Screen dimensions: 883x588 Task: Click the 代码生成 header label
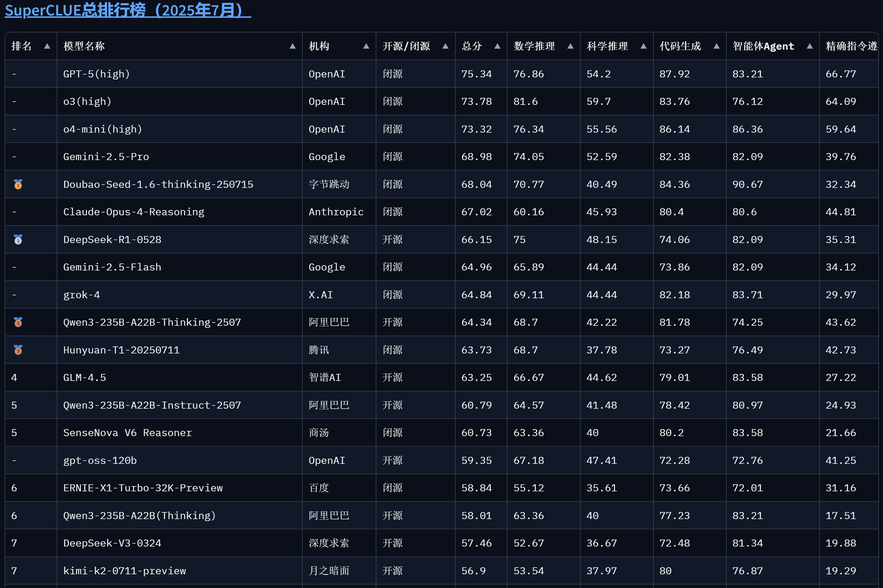(x=680, y=46)
